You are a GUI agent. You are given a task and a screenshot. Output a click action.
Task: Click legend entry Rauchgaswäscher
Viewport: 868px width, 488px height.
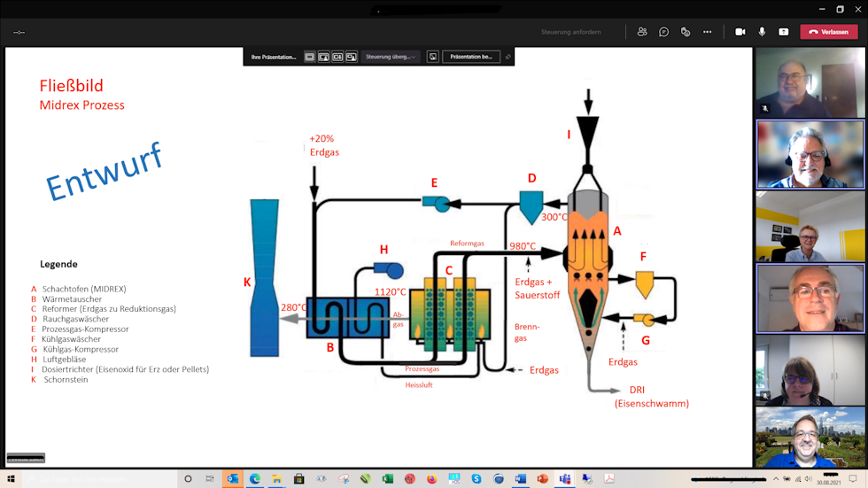[x=76, y=319]
